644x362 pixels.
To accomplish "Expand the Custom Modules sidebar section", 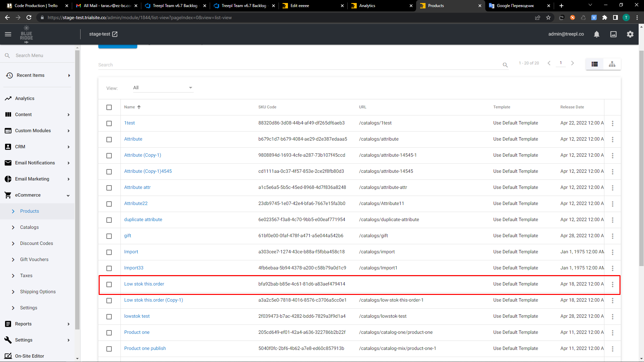I will point(68,131).
